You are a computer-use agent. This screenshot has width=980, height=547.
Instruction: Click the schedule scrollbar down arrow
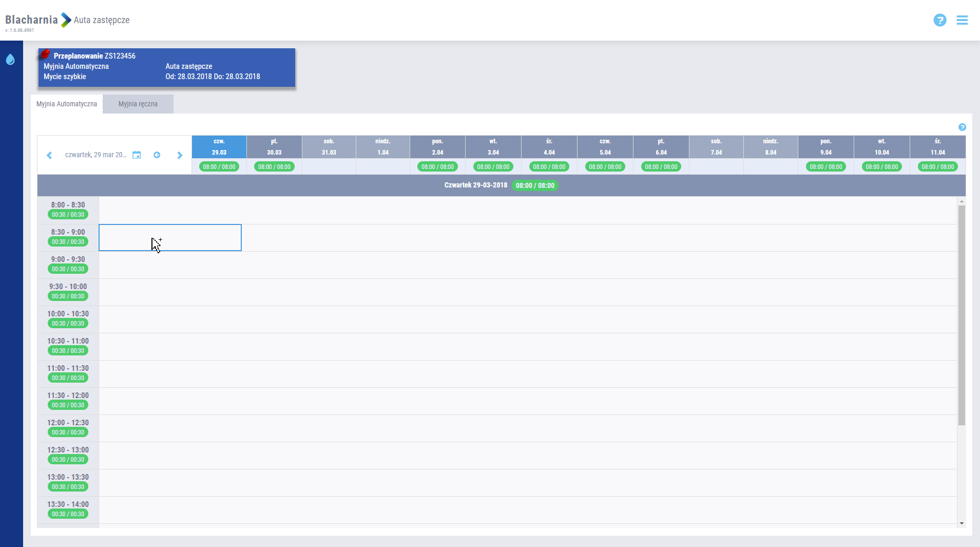[962, 523]
